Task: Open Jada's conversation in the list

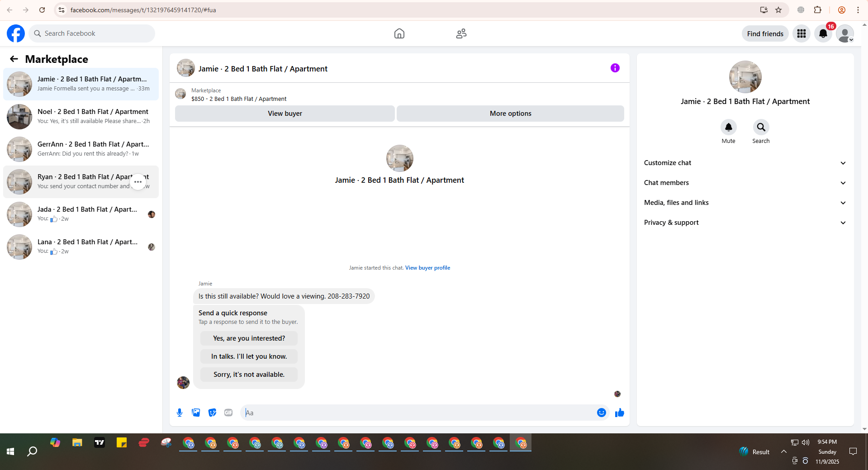Action: (81, 214)
